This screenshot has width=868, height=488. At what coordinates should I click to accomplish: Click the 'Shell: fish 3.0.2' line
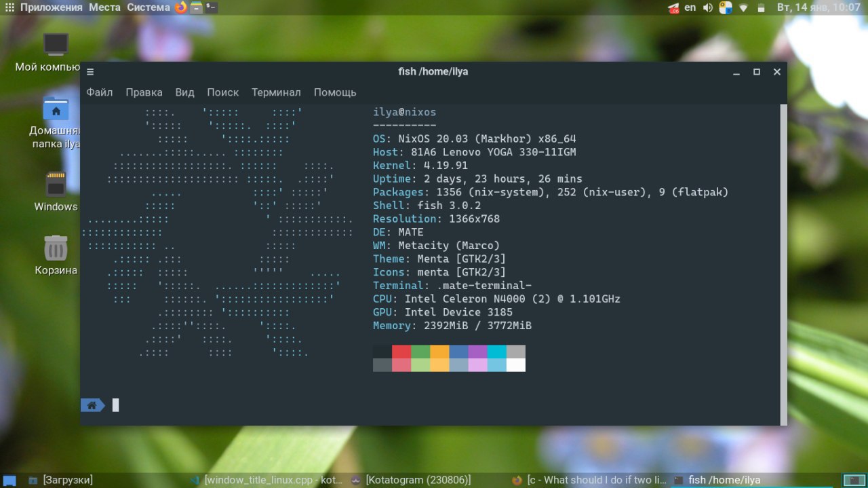(427, 206)
